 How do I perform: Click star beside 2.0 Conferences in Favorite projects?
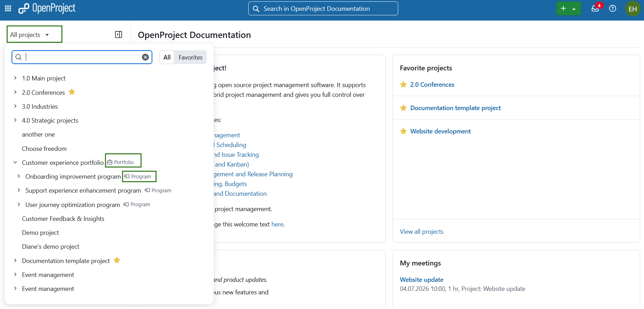(x=403, y=85)
